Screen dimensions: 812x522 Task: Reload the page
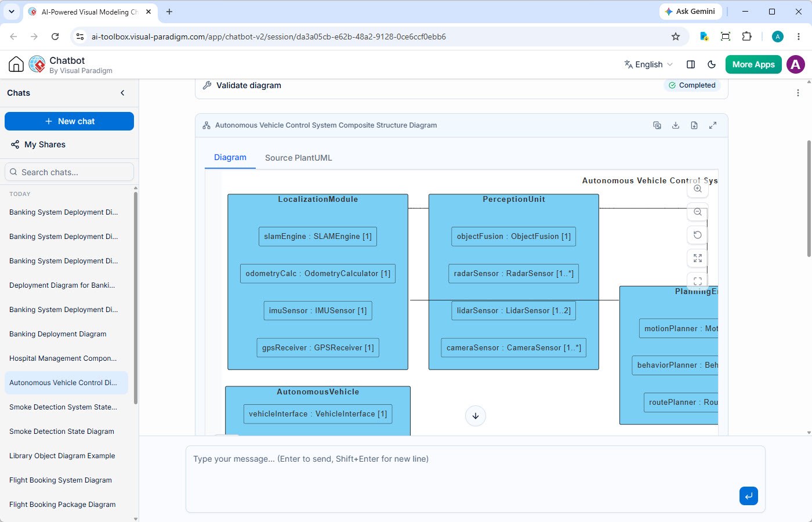tap(55, 37)
